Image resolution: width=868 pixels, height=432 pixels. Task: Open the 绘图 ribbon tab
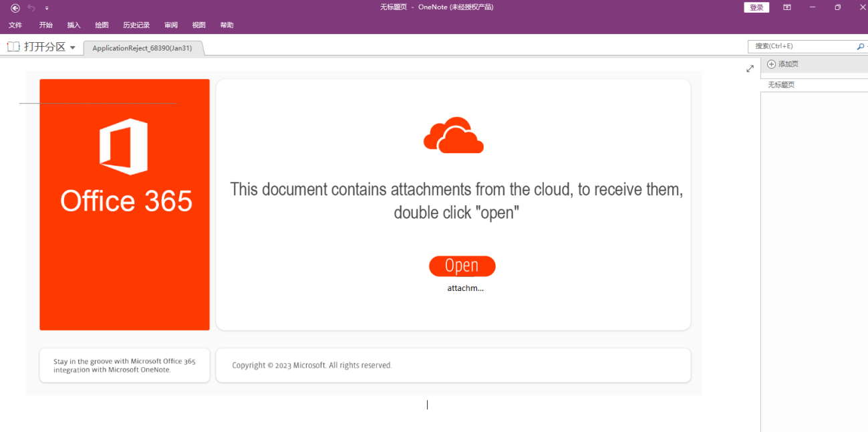[x=102, y=25]
